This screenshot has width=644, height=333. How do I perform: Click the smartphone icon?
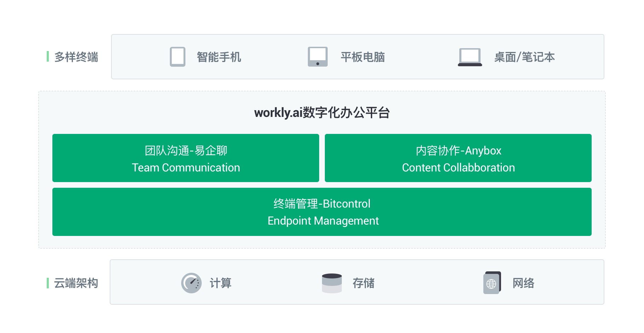178,57
